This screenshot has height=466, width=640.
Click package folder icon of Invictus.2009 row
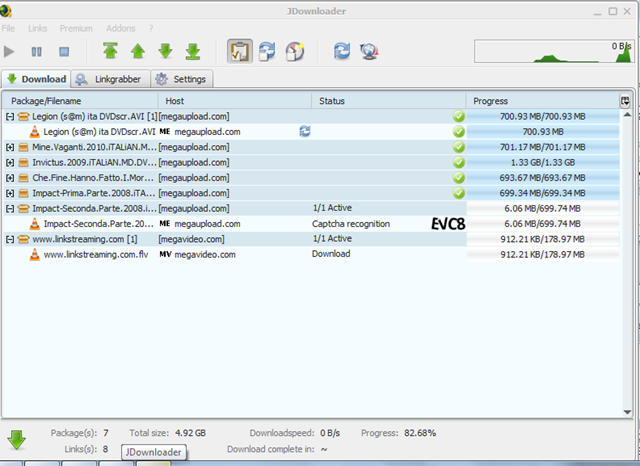[24, 163]
